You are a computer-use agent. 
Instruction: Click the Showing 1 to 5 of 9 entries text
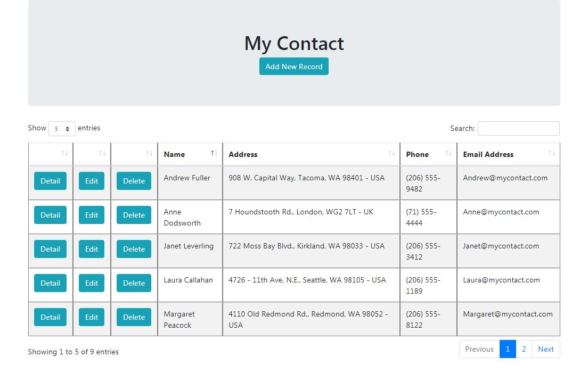coord(73,352)
